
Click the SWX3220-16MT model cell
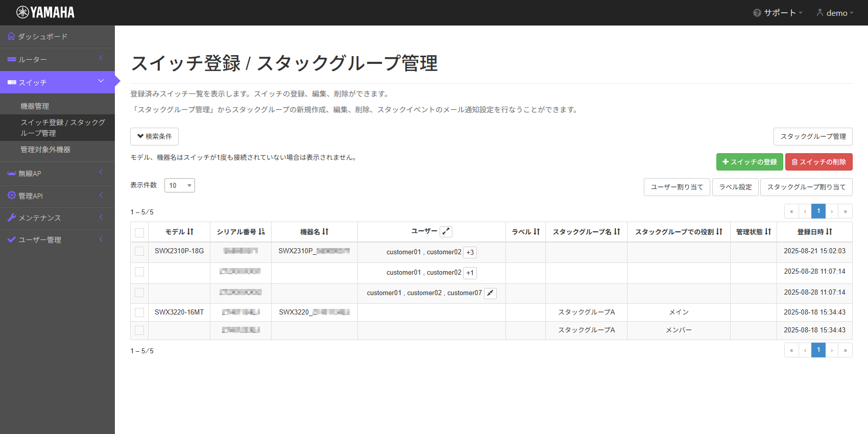[179, 312]
